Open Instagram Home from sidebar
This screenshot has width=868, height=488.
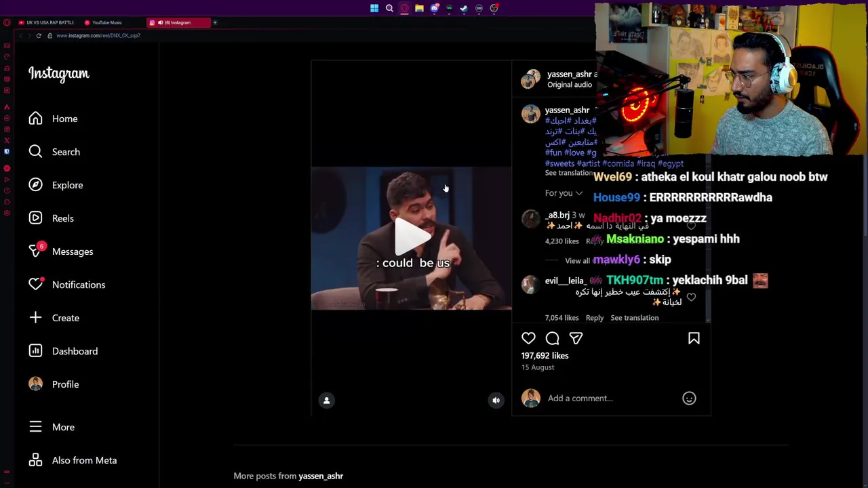(x=53, y=119)
